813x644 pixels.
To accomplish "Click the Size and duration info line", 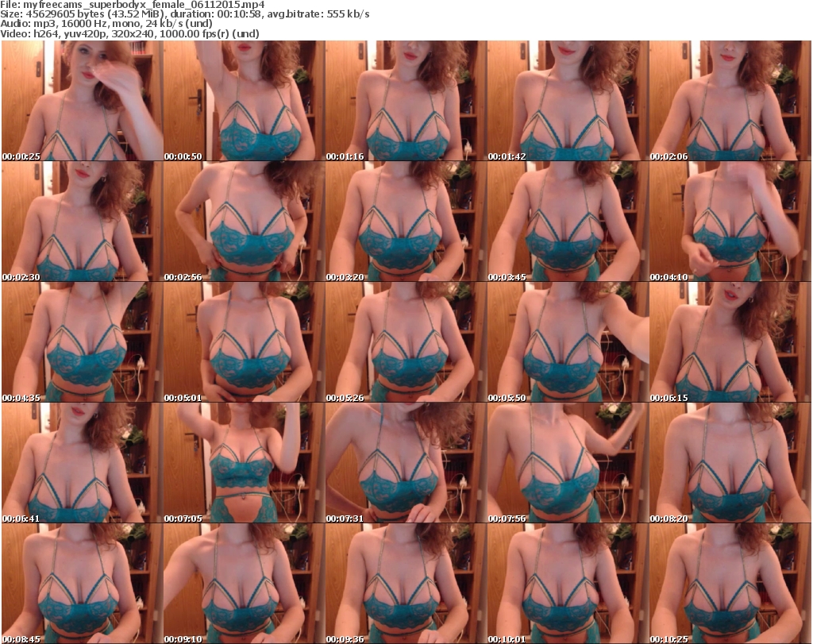I will click(184, 14).
